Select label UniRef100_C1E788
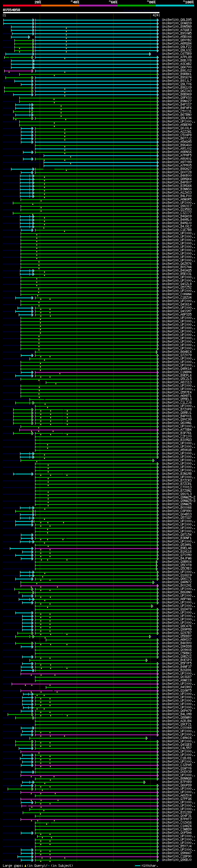Viewport: 197px width, 868px height. (176, 230)
